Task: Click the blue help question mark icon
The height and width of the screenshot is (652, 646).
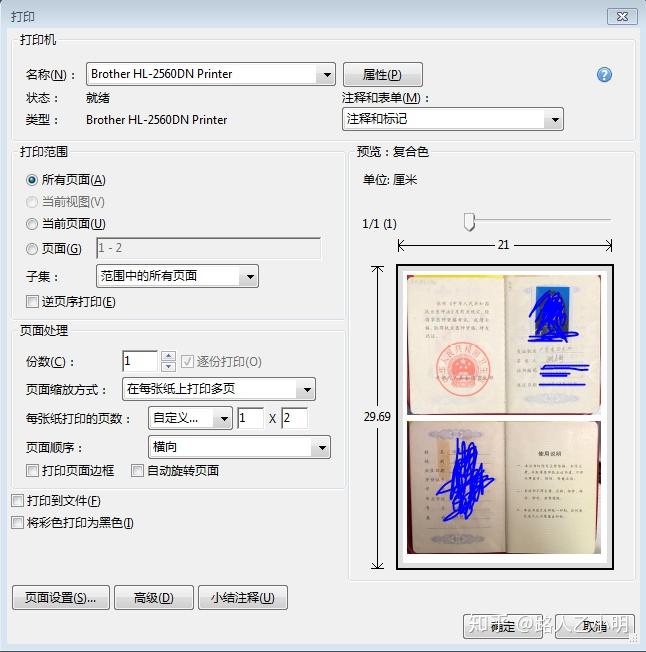Action: (604, 75)
